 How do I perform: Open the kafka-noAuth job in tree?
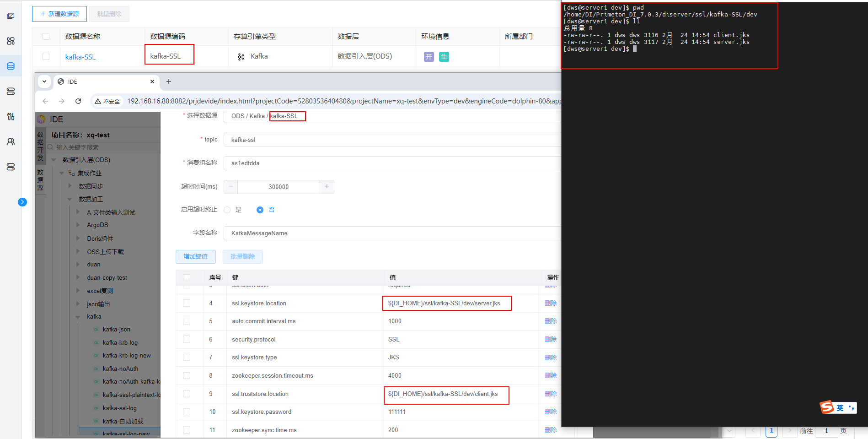click(x=121, y=369)
